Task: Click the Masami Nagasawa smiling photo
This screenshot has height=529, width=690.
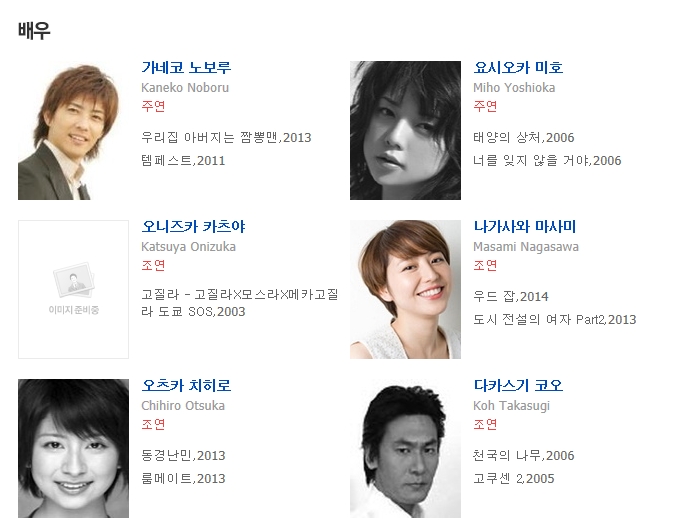Action: [405, 290]
